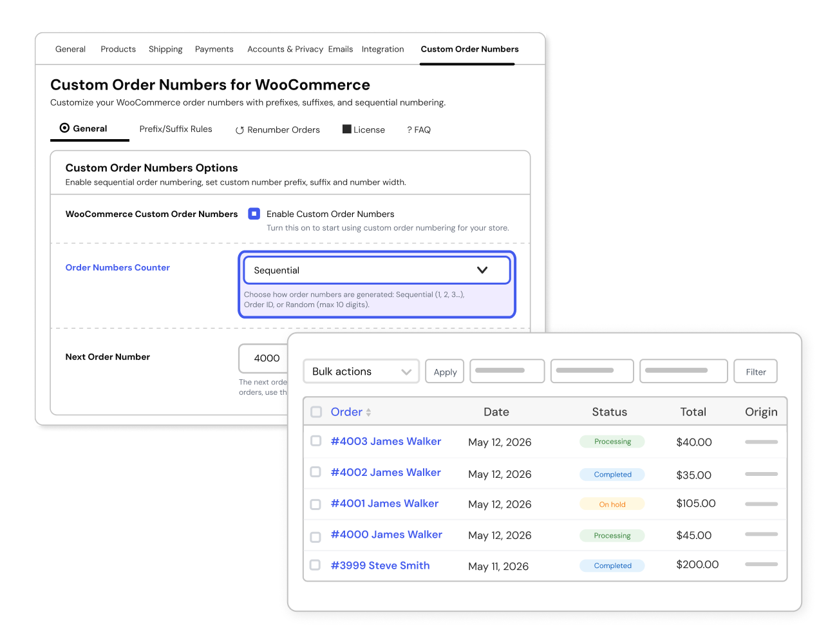Viewport: 837px width, 644px height.
Task: Click the Apply button
Action: (445, 372)
